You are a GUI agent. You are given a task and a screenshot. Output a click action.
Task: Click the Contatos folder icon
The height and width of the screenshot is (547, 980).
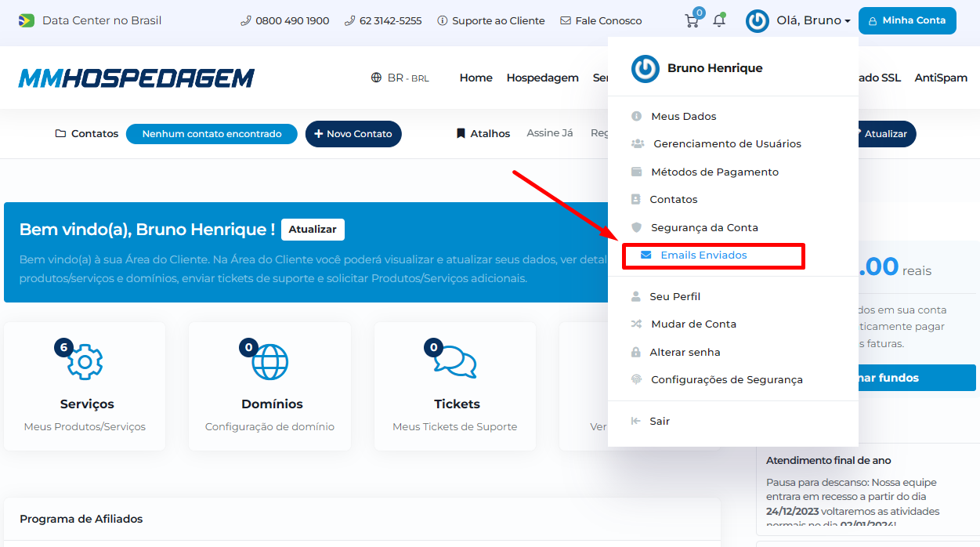pyautogui.click(x=60, y=134)
